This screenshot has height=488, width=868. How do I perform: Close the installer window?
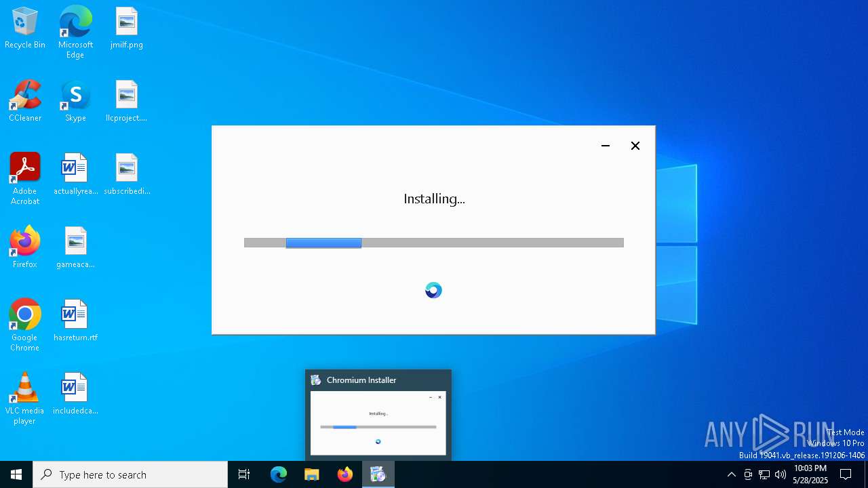click(635, 146)
